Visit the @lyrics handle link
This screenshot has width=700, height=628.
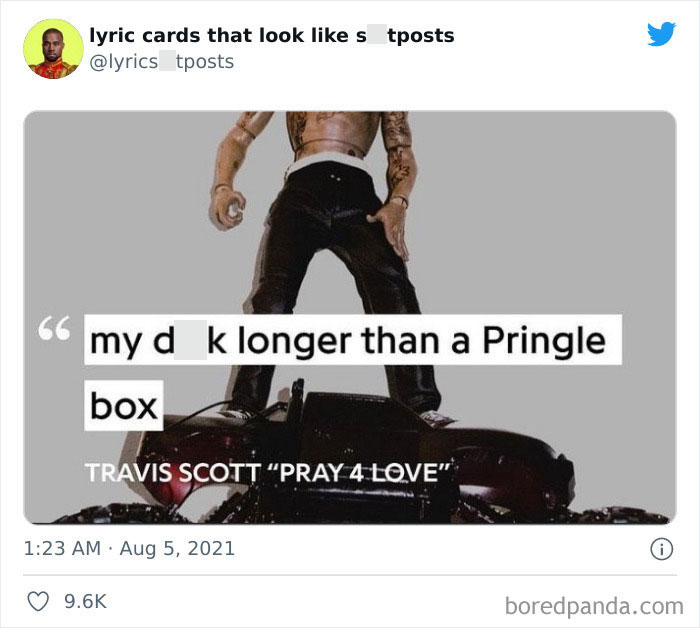(x=162, y=62)
